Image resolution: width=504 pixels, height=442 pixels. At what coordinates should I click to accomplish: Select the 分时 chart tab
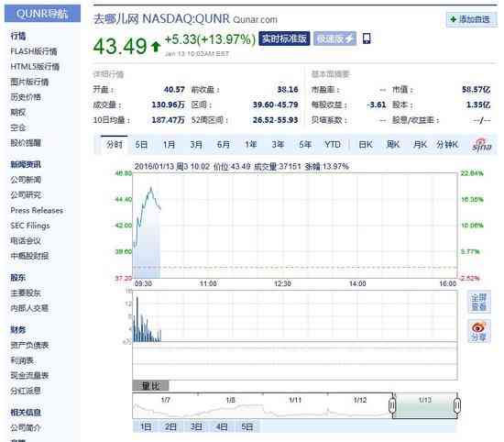(x=115, y=145)
